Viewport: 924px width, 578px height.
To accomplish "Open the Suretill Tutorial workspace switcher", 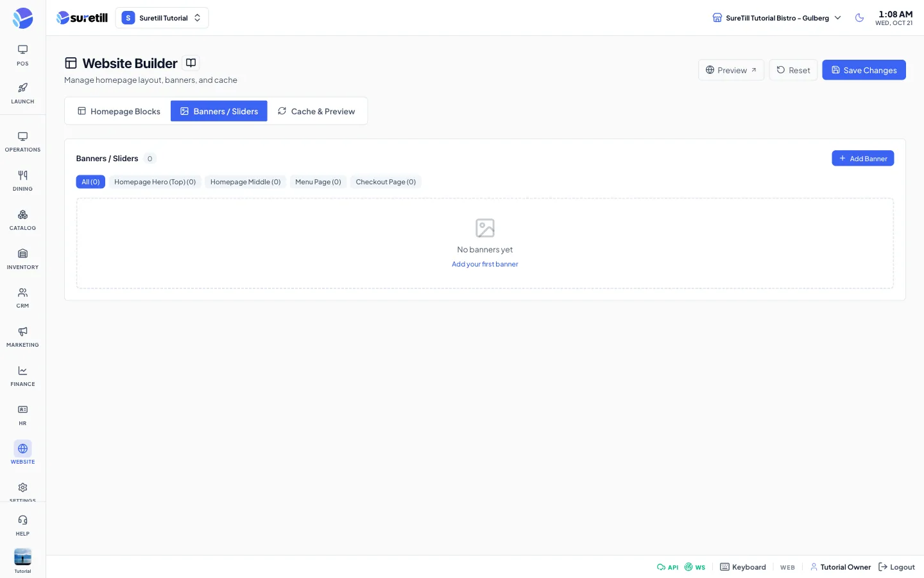I will click(x=162, y=18).
